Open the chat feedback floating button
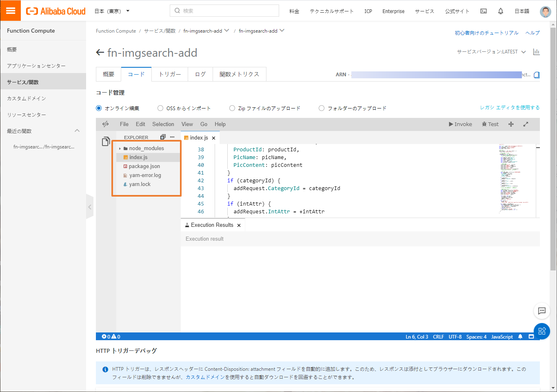The height and width of the screenshot is (392, 557). tap(542, 311)
